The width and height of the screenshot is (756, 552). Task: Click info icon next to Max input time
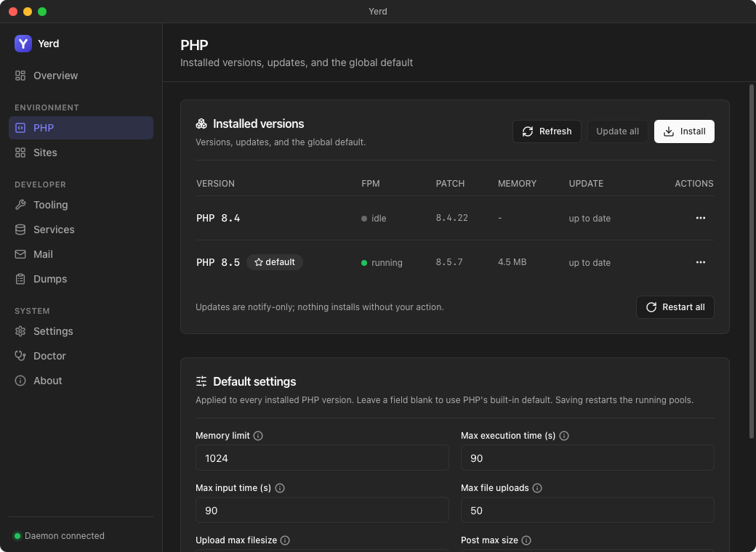pyautogui.click(x=280, y=488)
